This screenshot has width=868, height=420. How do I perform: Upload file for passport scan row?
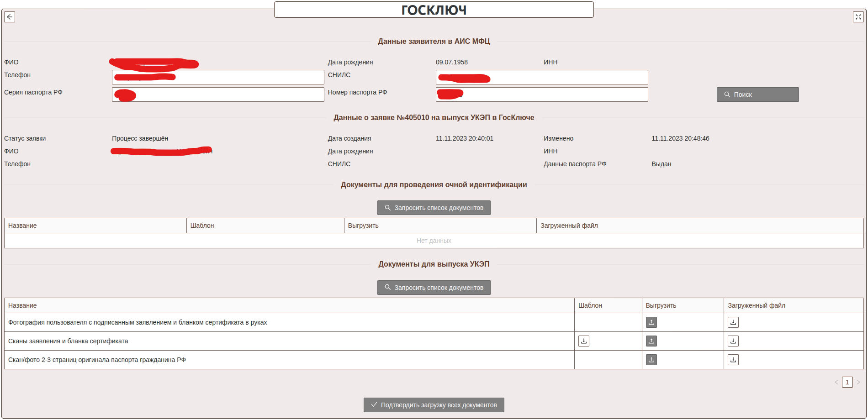651,360
